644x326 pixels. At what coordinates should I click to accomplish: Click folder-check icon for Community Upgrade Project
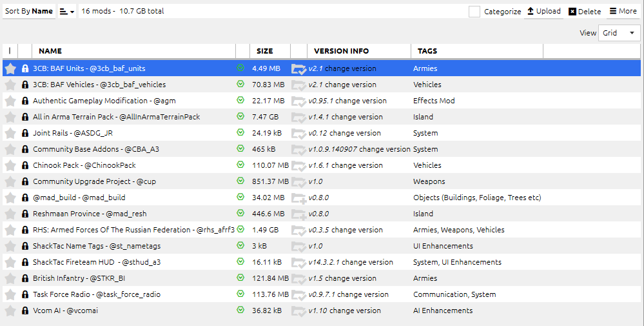pos(298,182)
